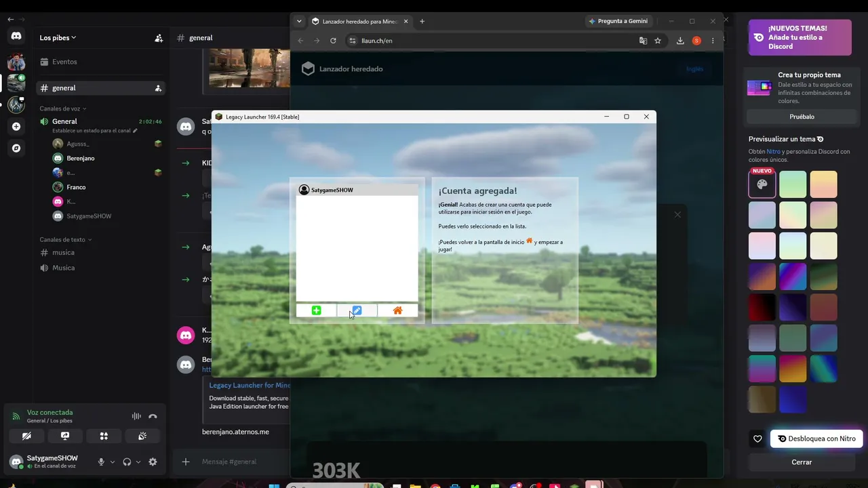Start an activity in the voice channel
868x488 pixels.
[104, 436]
